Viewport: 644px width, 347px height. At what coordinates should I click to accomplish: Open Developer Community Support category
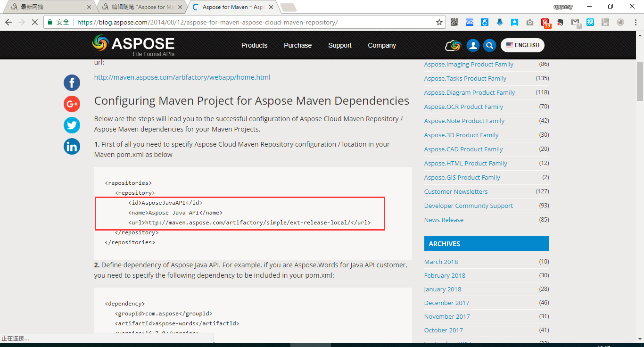(469, 206)
